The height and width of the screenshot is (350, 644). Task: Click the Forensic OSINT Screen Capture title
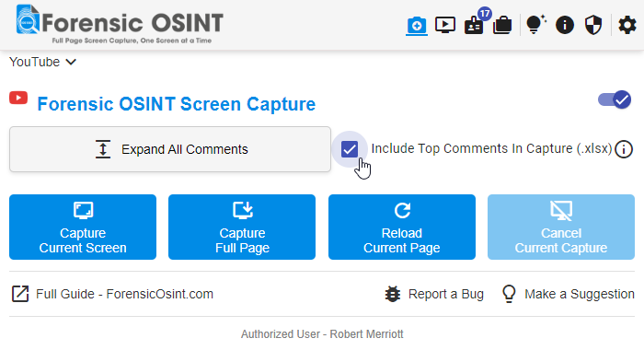177,104
